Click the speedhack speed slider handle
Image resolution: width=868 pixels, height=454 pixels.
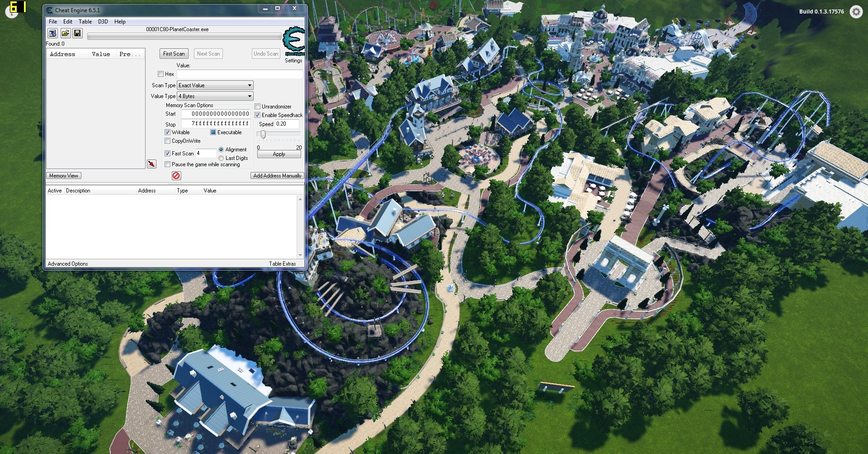click(x=263, y=135)
